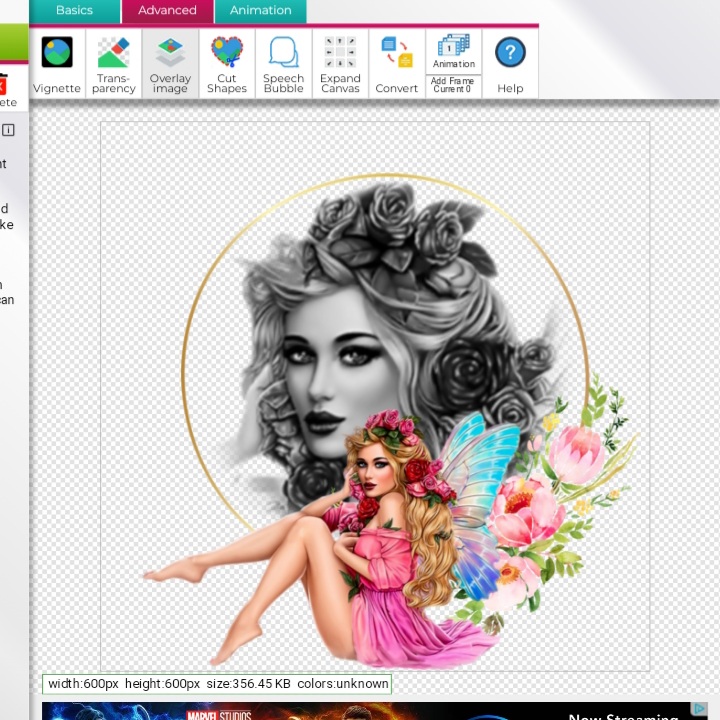Switch to the Basics tab
720x720 pixels.
(74, 11)
